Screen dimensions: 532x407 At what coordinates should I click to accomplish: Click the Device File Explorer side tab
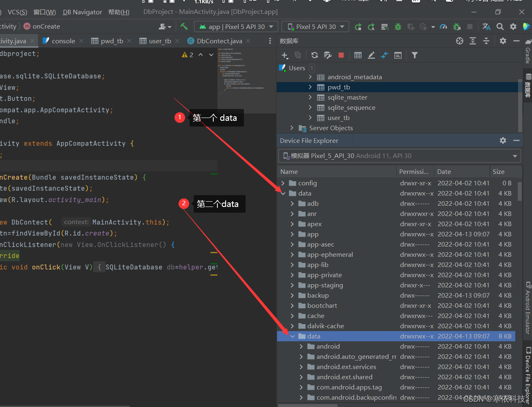[x=528, y=375]
